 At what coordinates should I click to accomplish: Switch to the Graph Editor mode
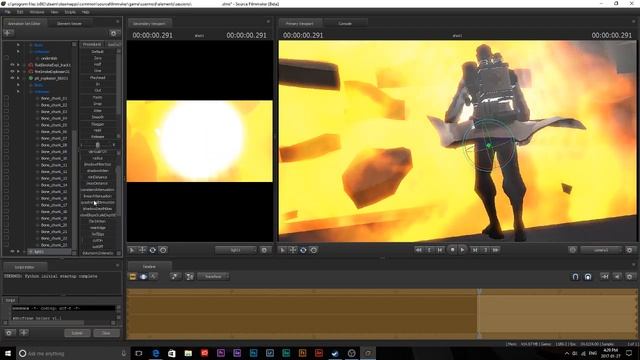153,277
